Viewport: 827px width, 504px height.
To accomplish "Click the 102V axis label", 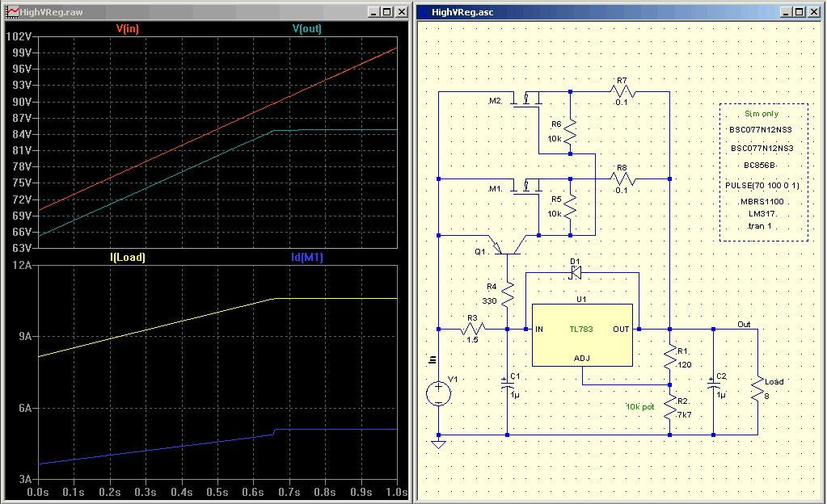I will 19,36.
